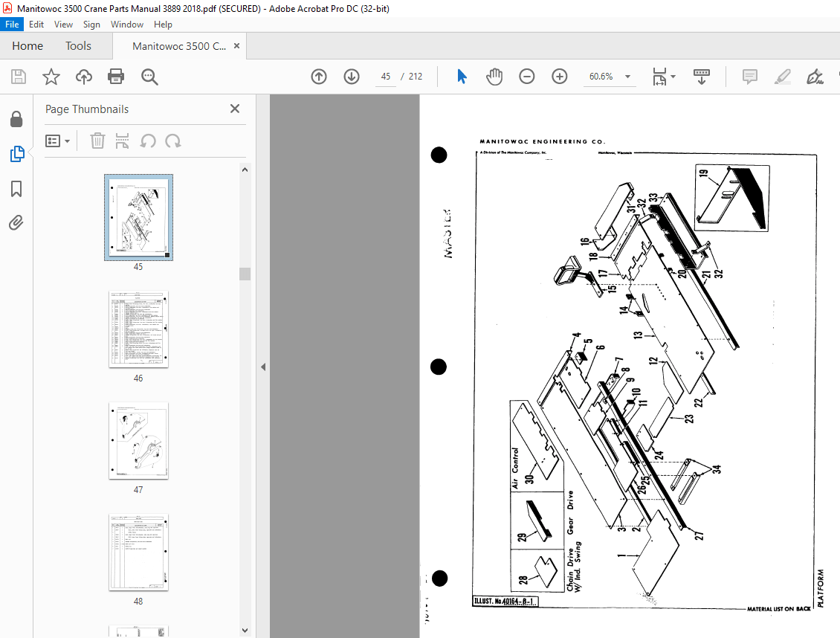Image resolution: width=840 pixels, height=638 pixels.
Task: Open the Edit menu
Action: [36, 24]
